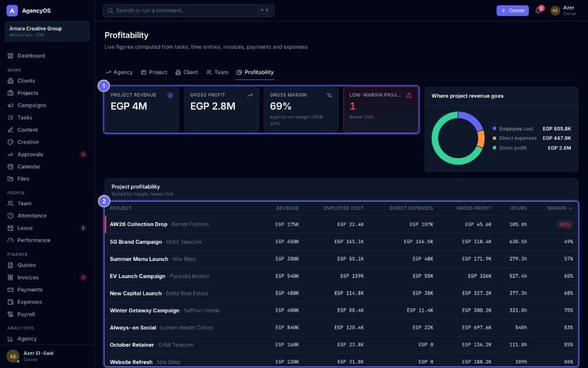Click the Direct expenses legend swatch

click(494, 138)
